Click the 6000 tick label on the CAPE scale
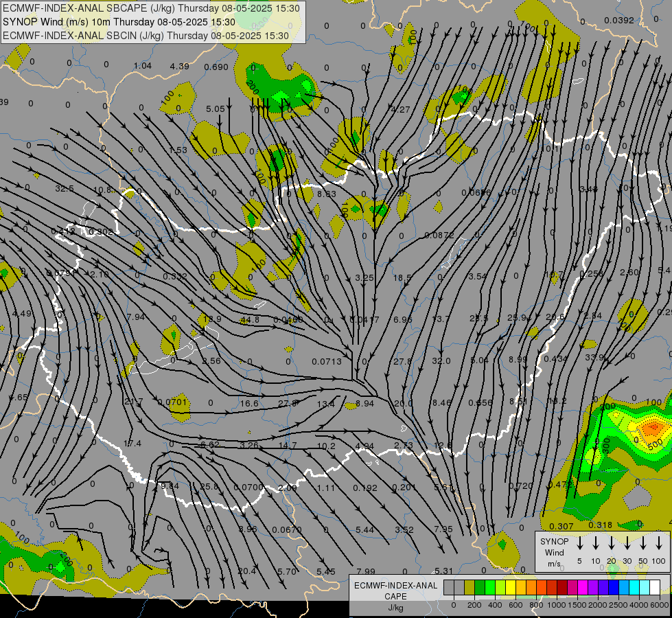 pos(660,605)
